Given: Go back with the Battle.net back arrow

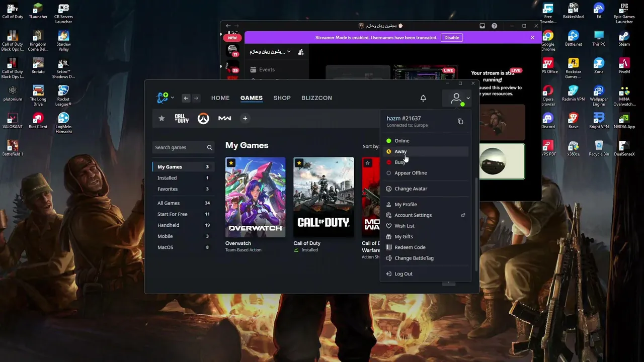Looking at the screenshot, I should click(186, 98).
